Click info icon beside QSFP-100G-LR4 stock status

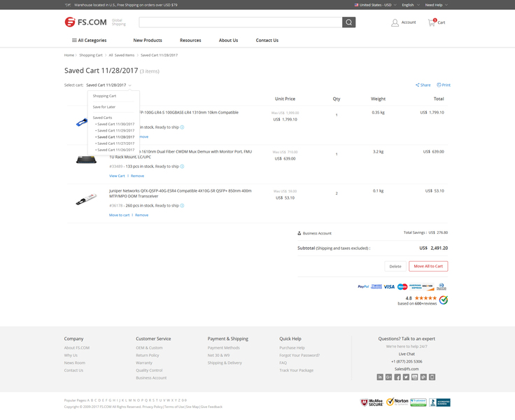click(x=183, y=127)
